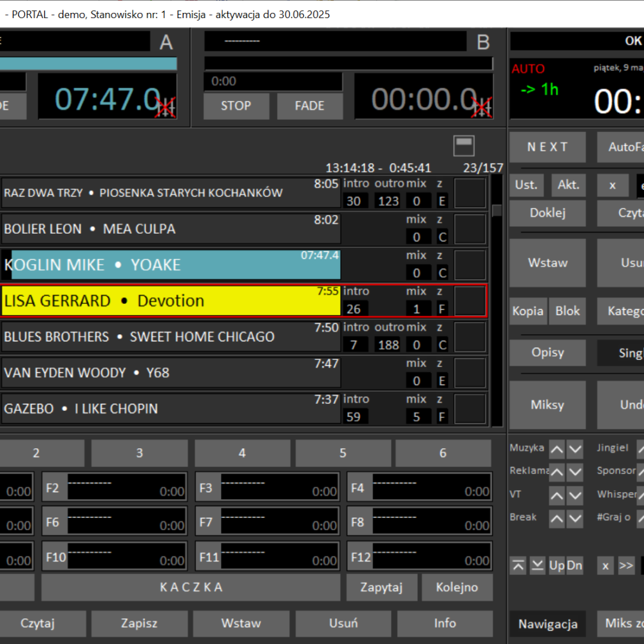Click the teal progress bar of player A
Screen dimensions: 644x644
pos(87,64)
